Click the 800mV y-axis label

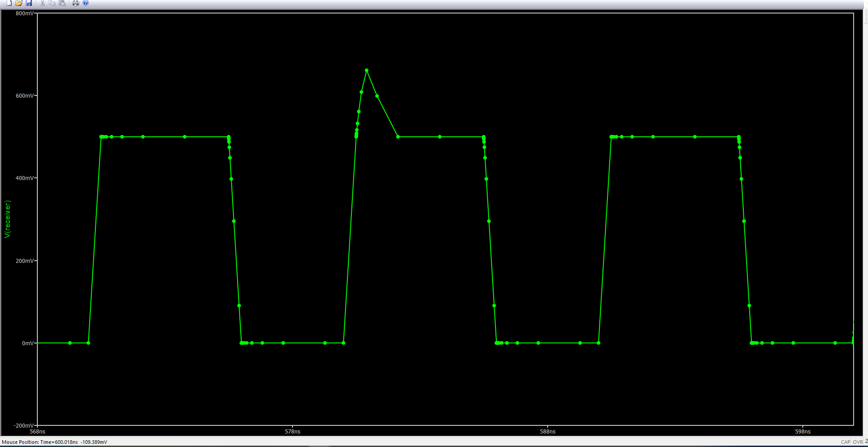[x=24, y=14]
